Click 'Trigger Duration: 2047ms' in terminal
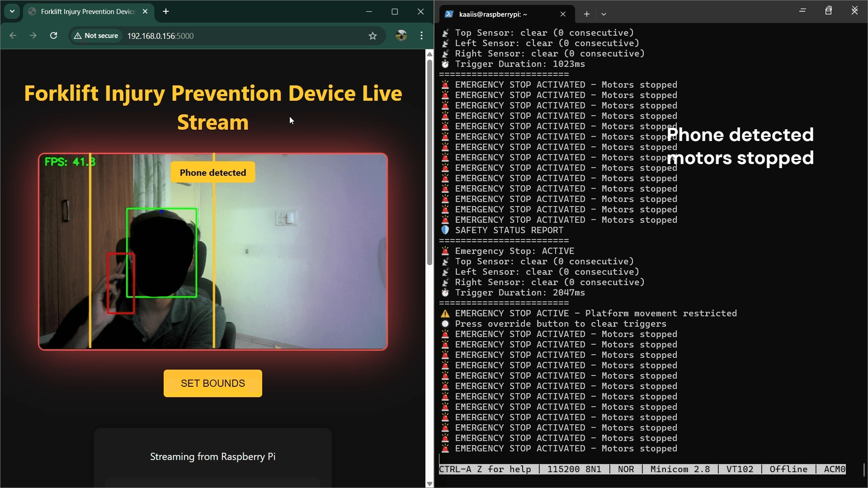 coord(520,293)
